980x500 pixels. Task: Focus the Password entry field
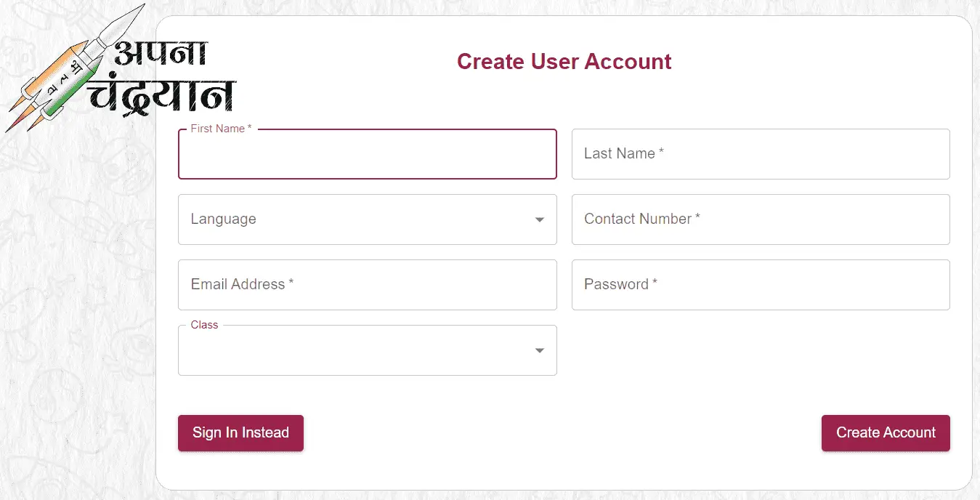[761, 284]
